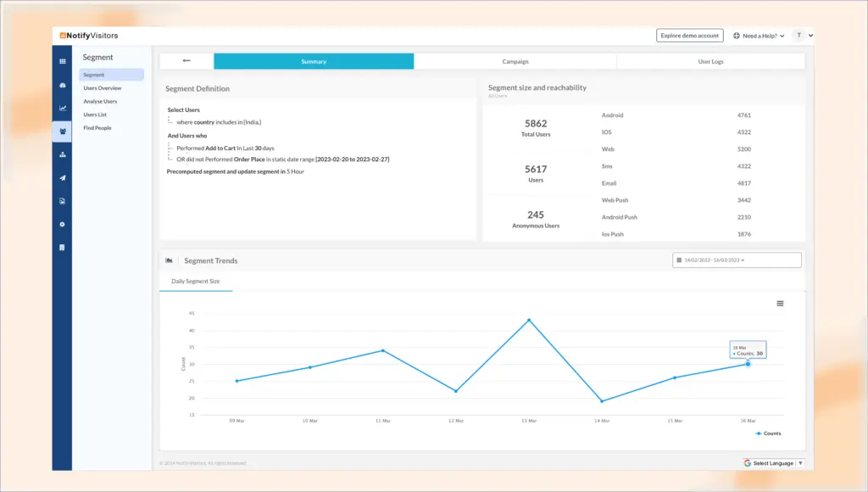Open the chart hamburger menu icon

point(780,303)
